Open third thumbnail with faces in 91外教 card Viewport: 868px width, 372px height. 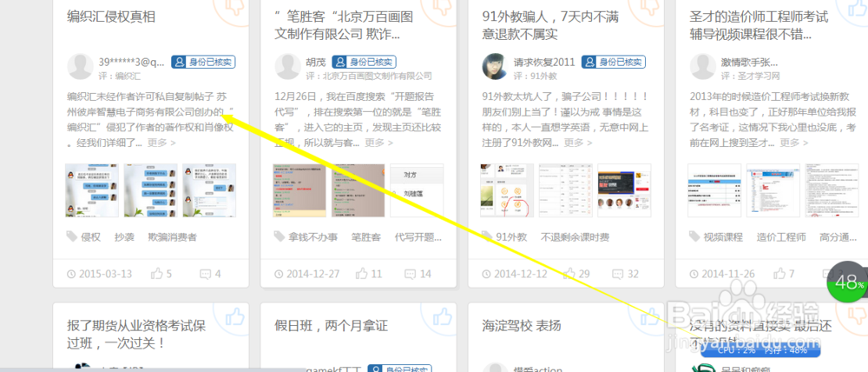624,190
